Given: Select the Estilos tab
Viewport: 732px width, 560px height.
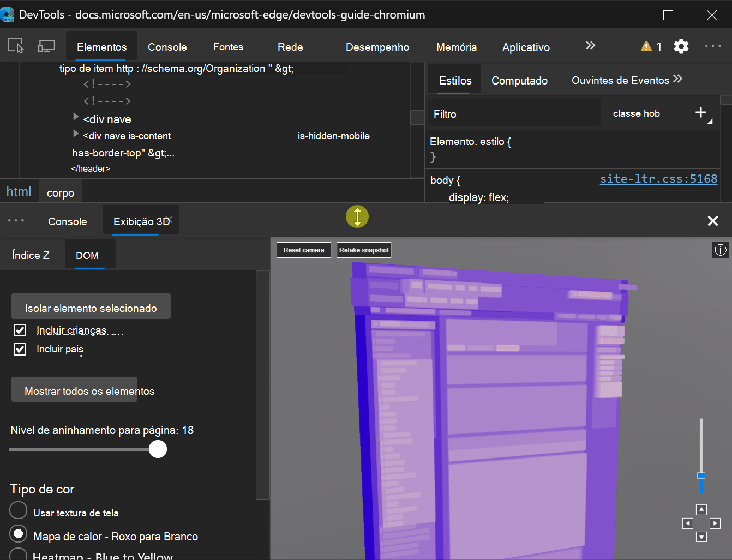Looking at the screenshot, I should coord(455,80).
